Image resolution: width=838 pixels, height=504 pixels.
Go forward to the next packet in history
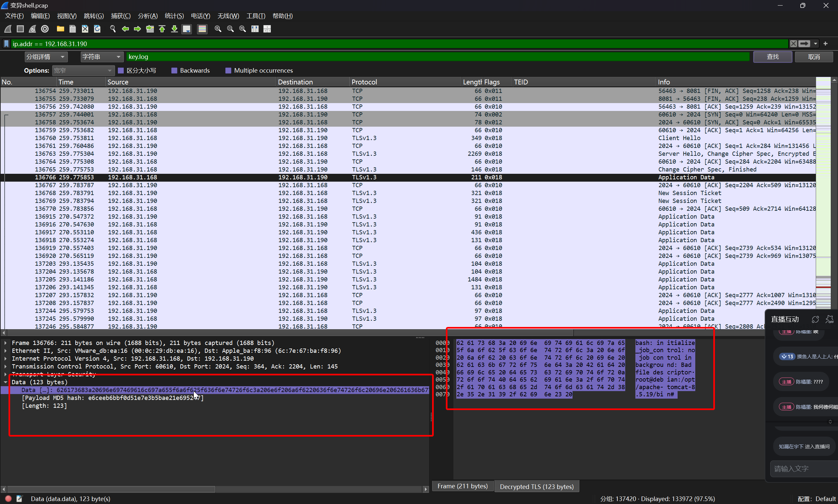click(137, 29)
